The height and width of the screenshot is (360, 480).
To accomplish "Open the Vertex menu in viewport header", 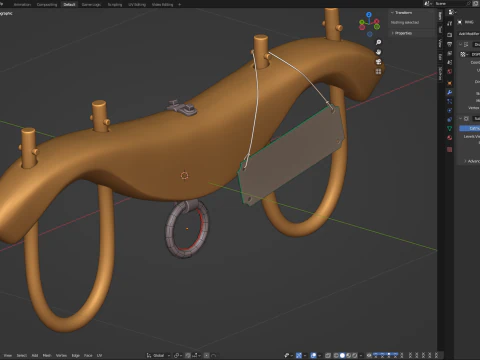I will pos(61,355).
